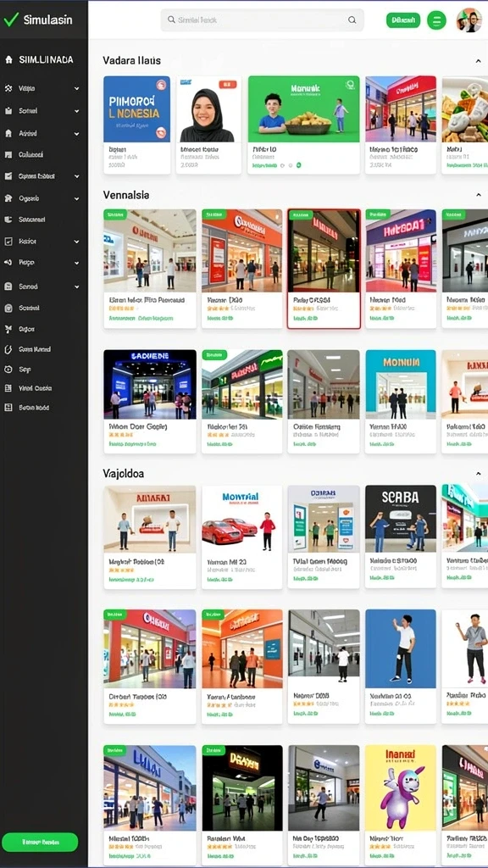The height and width of the screenshot is (868, 488).
Task: Collapse the Vadara Ilatis section
Action: pyautogui.click(x=478, y=61)
